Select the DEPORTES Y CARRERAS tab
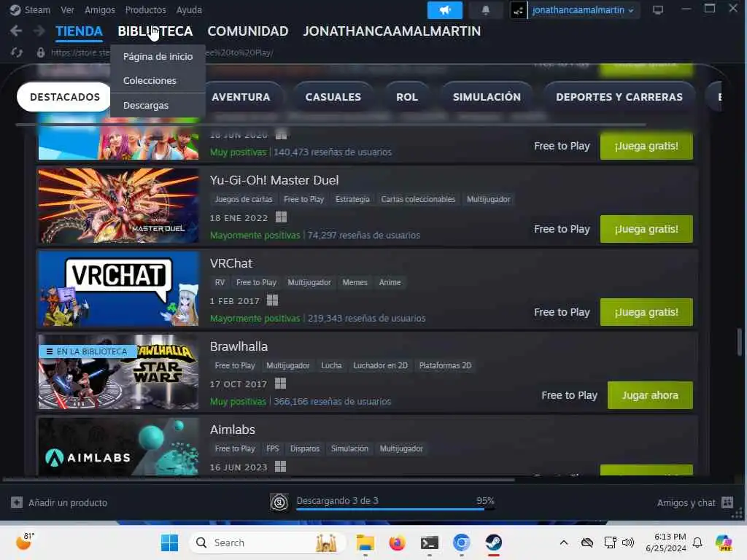 point(619,97)
